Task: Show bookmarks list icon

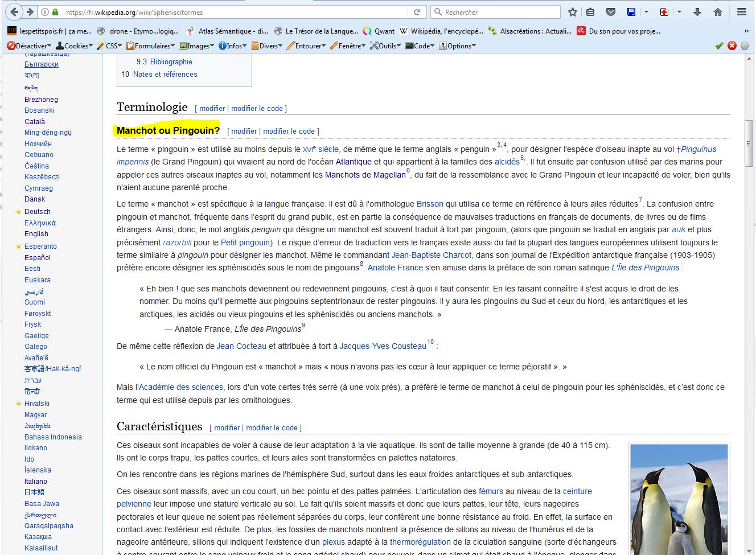Action: pyautogui.click(x=590, y=12)
